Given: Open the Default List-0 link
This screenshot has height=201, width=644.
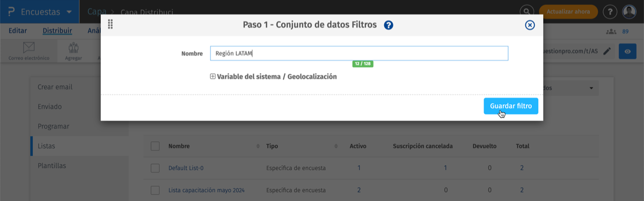Looking at the screenshot, I should tap(186, 168).
